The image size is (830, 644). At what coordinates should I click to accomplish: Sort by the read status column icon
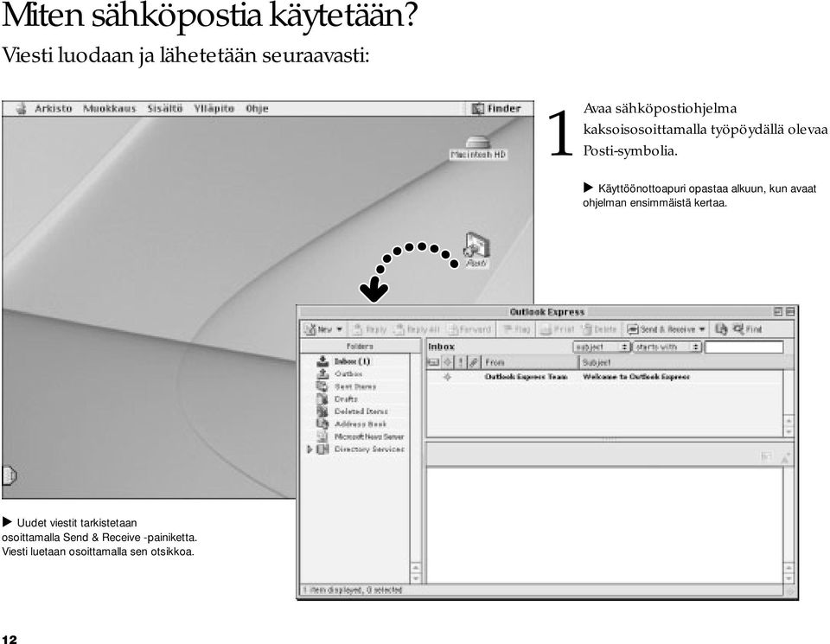pyautogui.click(x=448, y=362)
